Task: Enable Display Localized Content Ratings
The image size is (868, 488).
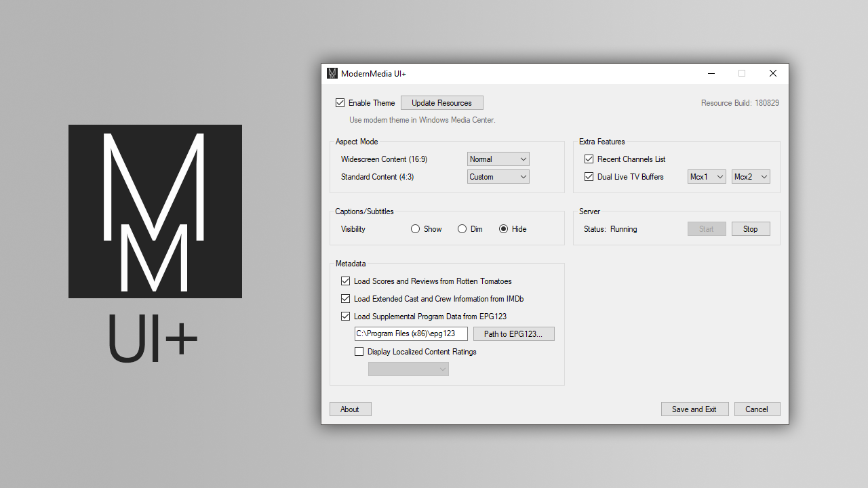Action: pos(359,352)
